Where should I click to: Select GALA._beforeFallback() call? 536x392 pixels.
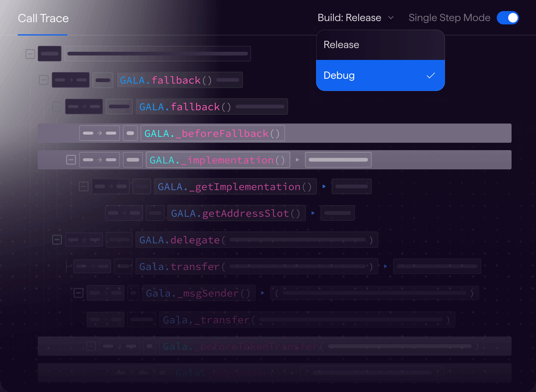pyautogui.click(x=212, y=133)
